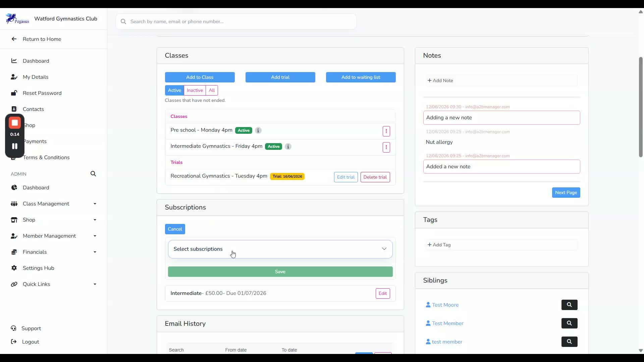Show info icon for Pre school Monday 4pm
This screenshot has width=644, height=362.
[x=258, y=130]
